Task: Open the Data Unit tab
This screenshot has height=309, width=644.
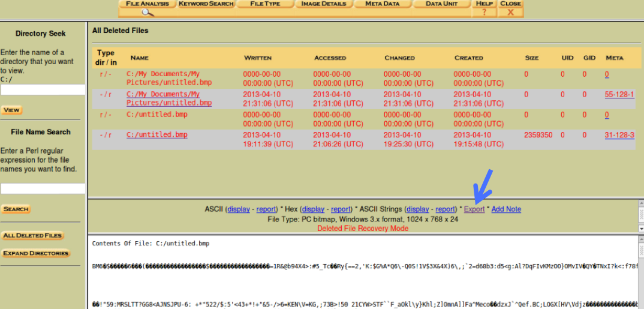Action: click(441, 4)
